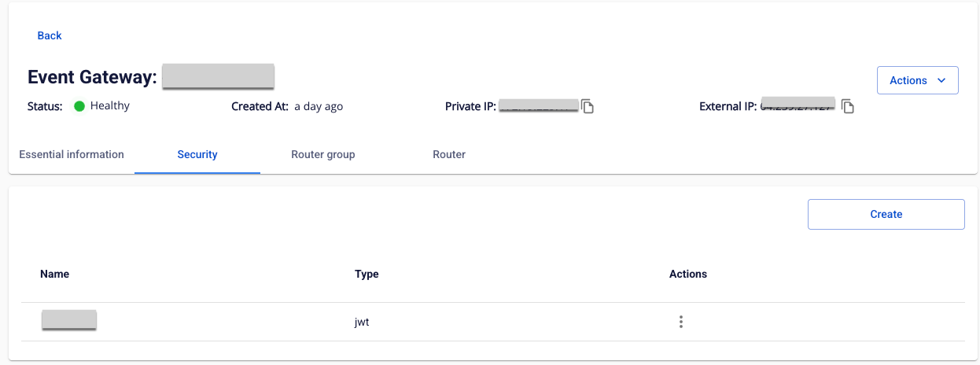Click the redacted Event Gateway name
The height and width of the screenshot is (365, 980).
tap(218, 76)
